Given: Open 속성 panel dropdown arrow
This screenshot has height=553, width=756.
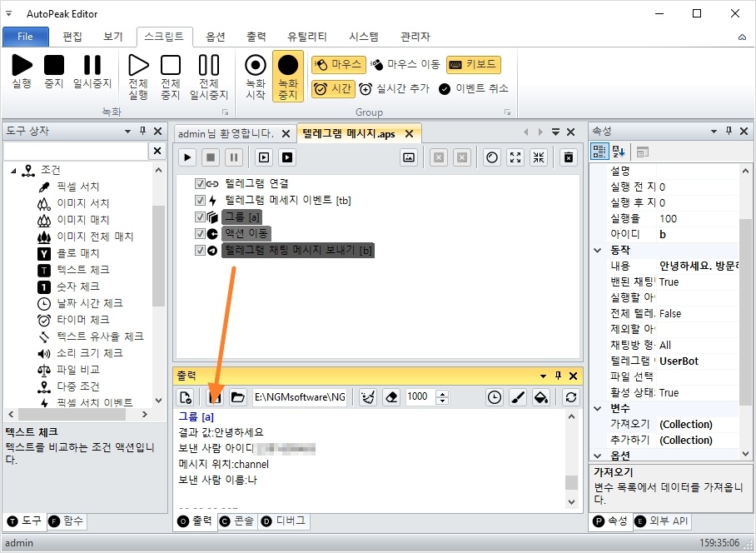Looking at the screenshot, I should pyautogui.click(x=714, y=131).
